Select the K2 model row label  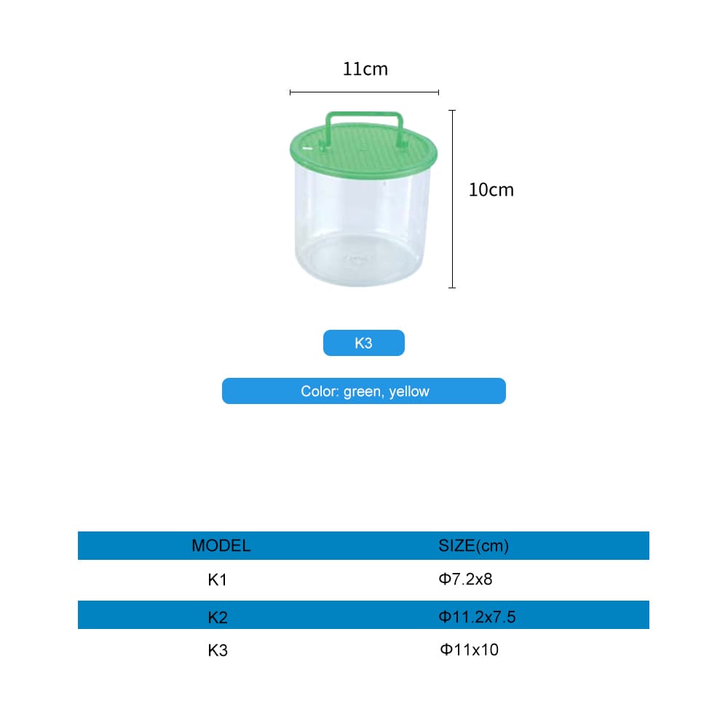(x=218, y=618)
